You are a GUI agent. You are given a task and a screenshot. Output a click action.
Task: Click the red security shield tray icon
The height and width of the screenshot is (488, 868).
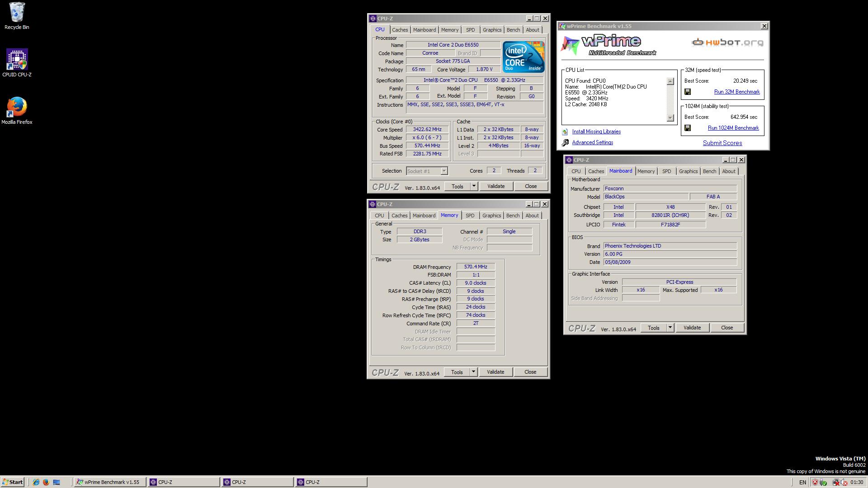815,482
